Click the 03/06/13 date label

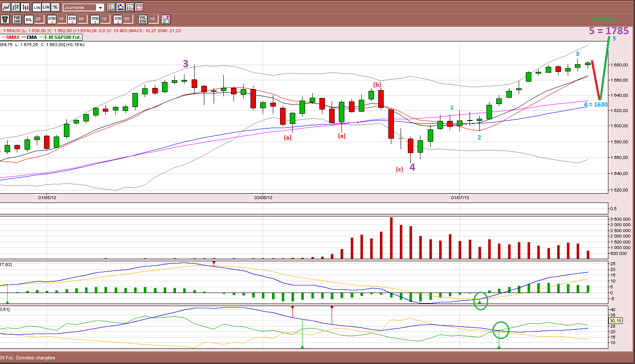click(x=263, y=197)
